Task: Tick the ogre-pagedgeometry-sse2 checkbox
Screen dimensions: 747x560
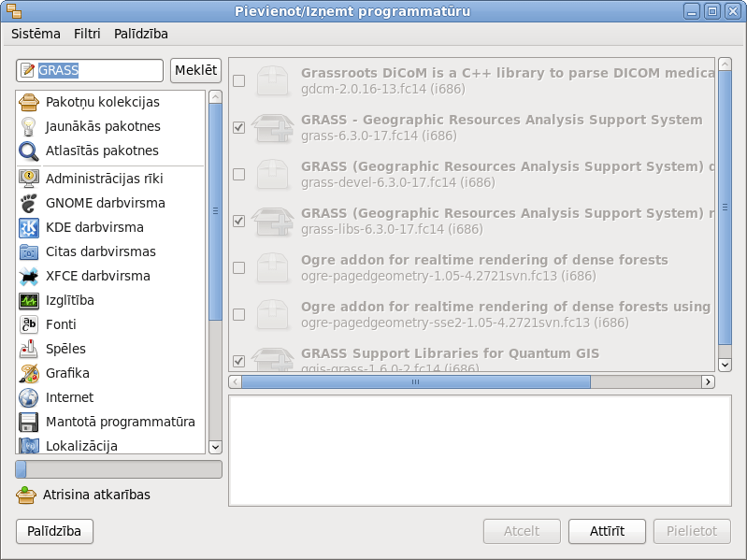Action: click(x=238, y=314)
